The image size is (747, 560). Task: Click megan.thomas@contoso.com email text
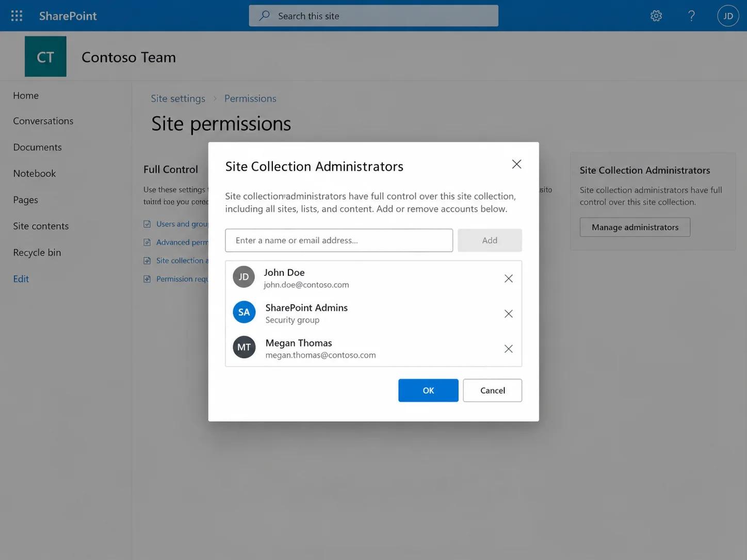pyautogui.click(x=320, y=355)
